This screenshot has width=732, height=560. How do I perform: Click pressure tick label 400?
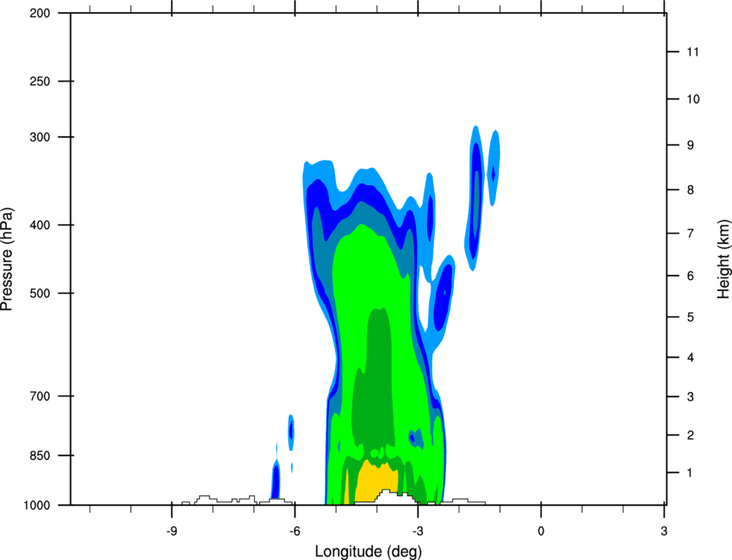[x=40, y=225]
